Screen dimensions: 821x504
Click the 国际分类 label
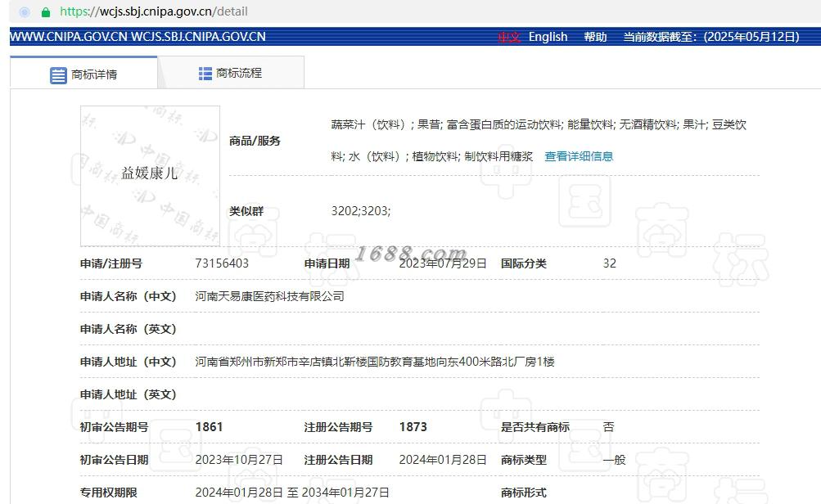tap(524, 263)
